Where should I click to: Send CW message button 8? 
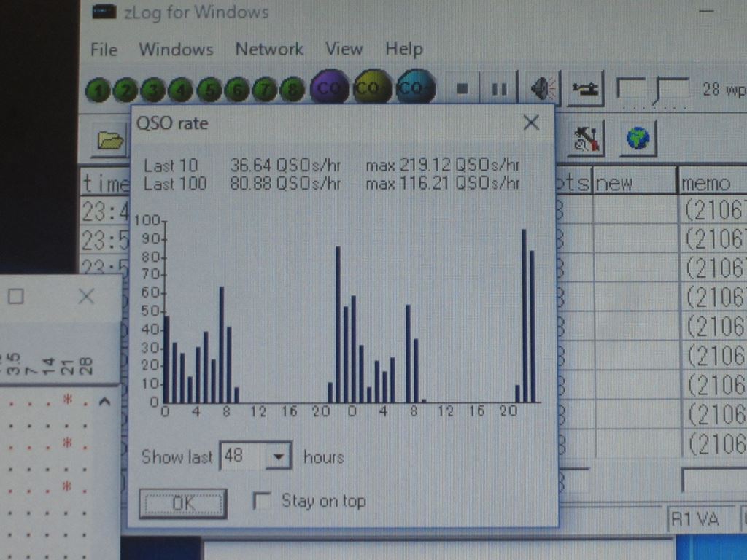point(292,90)
